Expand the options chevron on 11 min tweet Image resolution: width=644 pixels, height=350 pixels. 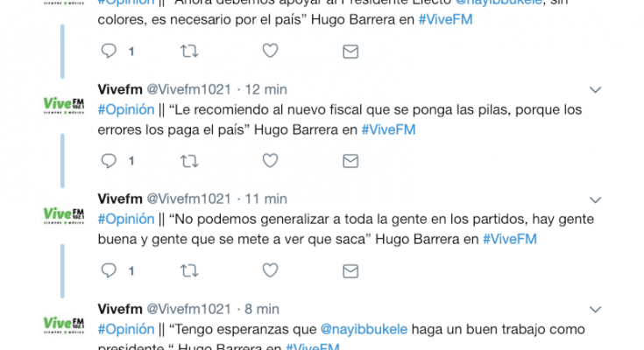(595, 199)
